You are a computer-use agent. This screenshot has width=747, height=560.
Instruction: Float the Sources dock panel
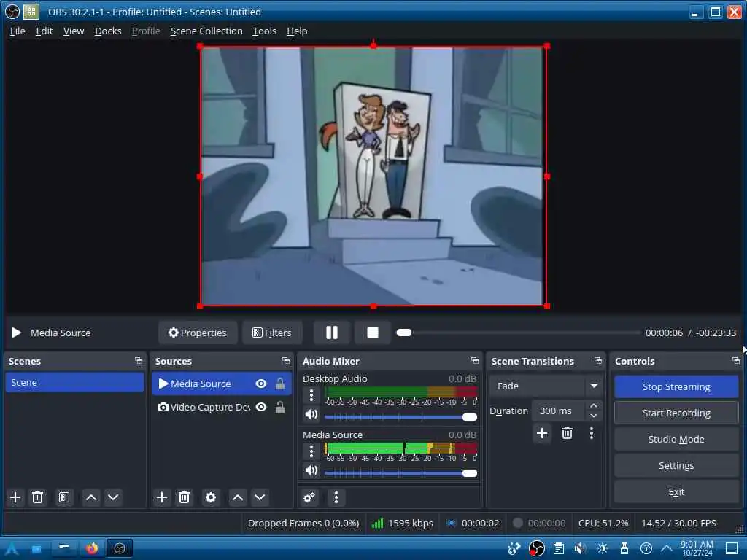pos(285,360)
